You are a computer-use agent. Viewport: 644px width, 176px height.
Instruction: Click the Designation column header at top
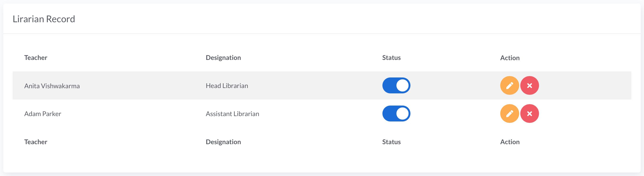click(223, 58)
